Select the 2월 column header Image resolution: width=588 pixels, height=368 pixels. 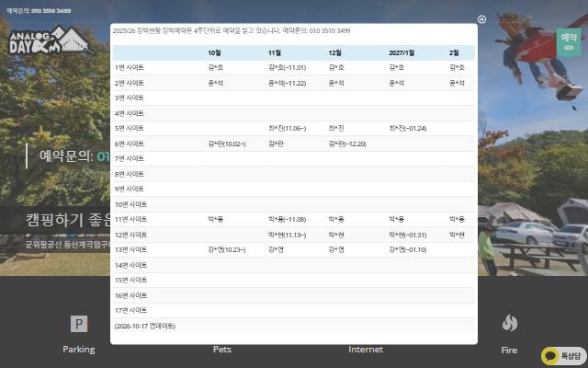[454, 53]
